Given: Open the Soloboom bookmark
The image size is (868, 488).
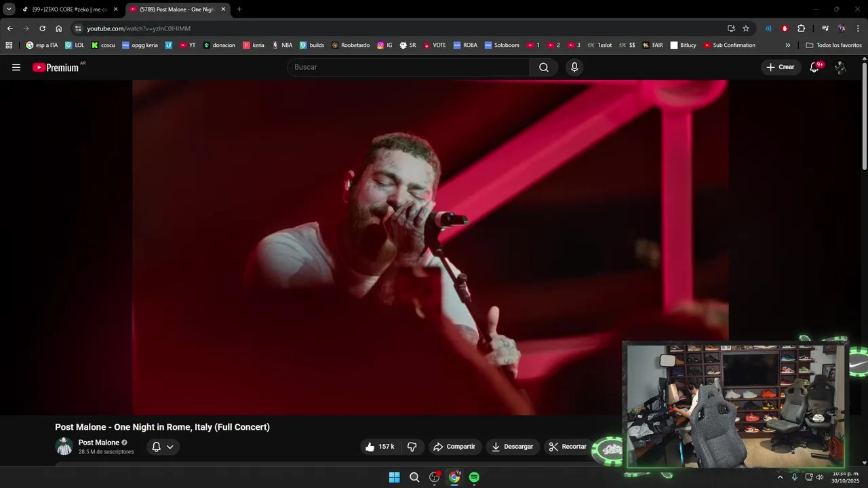Looking at the screenshot, I should [x=502, y=45].
